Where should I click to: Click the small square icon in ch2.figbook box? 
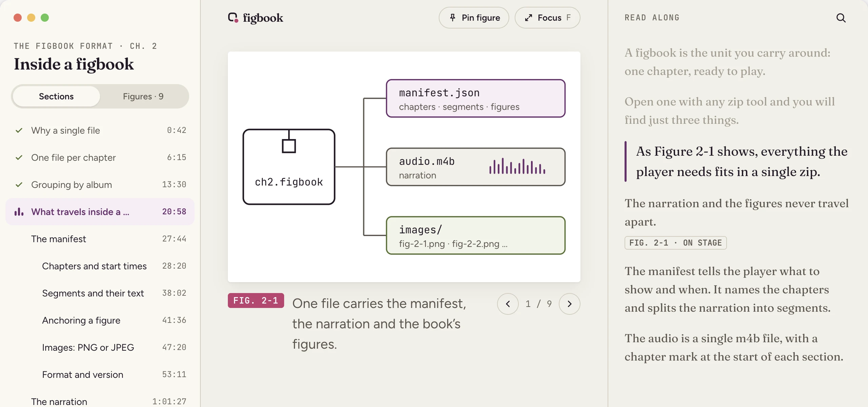[289, 146]
